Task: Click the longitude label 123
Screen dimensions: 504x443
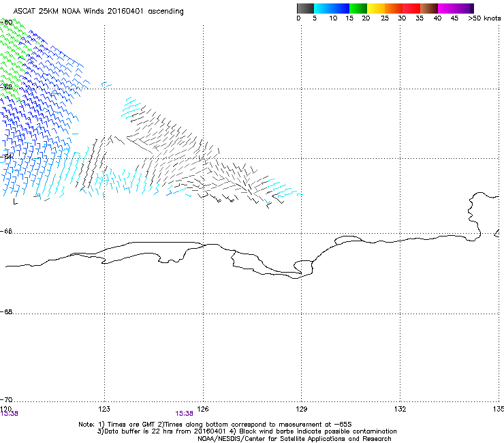Action: click(104, 409)
